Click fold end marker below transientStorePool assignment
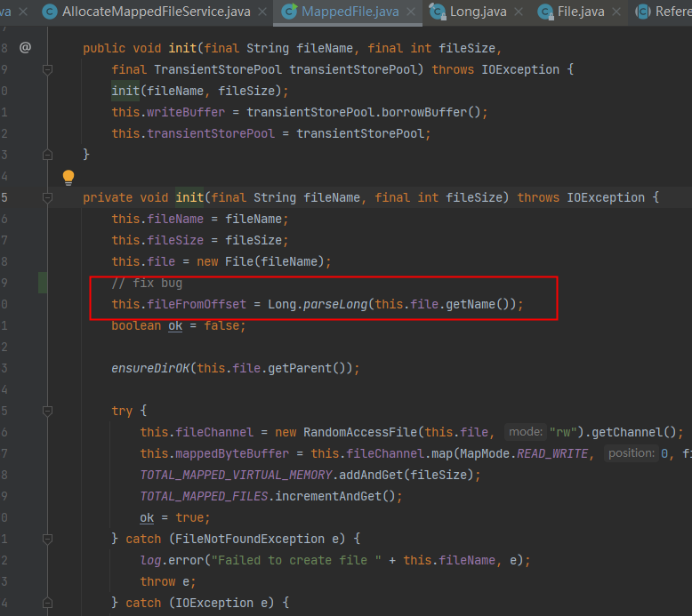Screen dimensions: 692x616 pos(47,155)
